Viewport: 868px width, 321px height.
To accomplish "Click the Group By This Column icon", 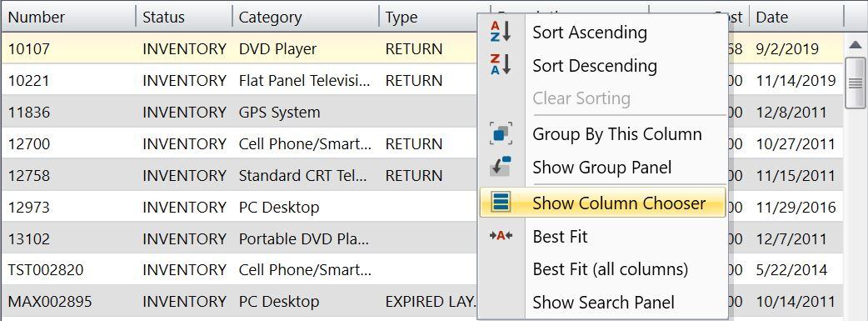I will pyautogui.click(x=501, y=134).
